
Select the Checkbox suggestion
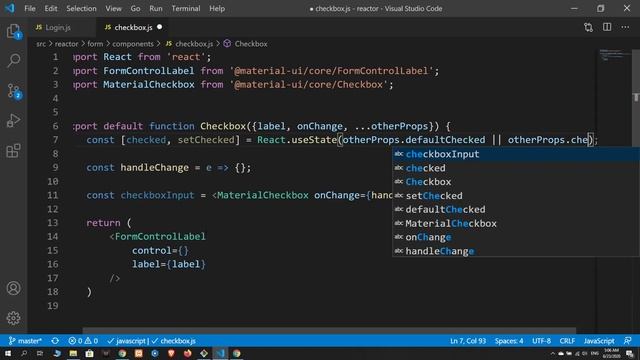tap(516, 182)
